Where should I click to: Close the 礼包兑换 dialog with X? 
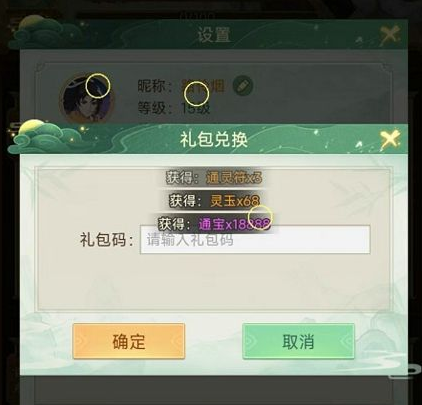(390, 139)
